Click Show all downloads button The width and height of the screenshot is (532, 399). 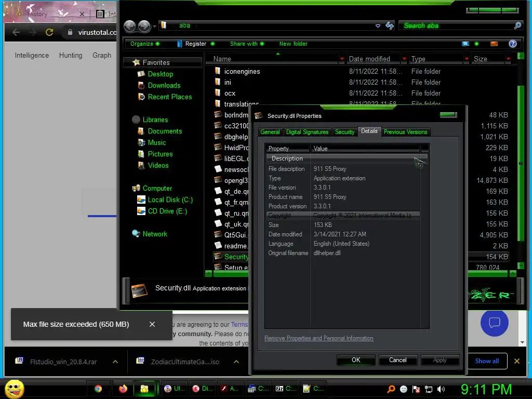pos(487,361)
